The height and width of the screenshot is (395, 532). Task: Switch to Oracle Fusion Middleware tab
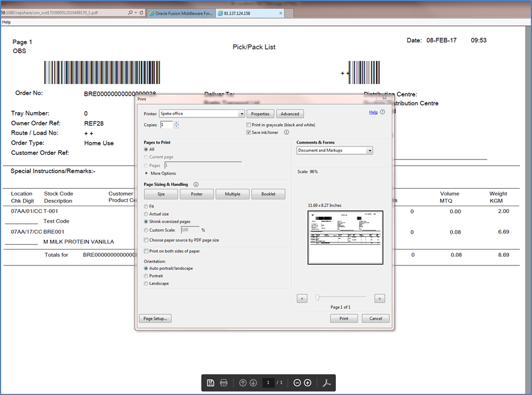[181, 13]
